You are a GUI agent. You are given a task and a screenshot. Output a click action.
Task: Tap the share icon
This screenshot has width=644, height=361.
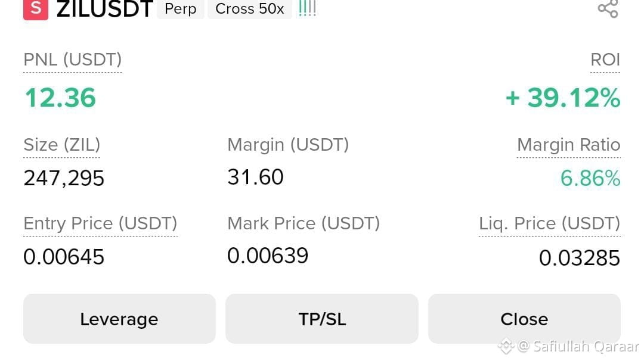[608, 8]
